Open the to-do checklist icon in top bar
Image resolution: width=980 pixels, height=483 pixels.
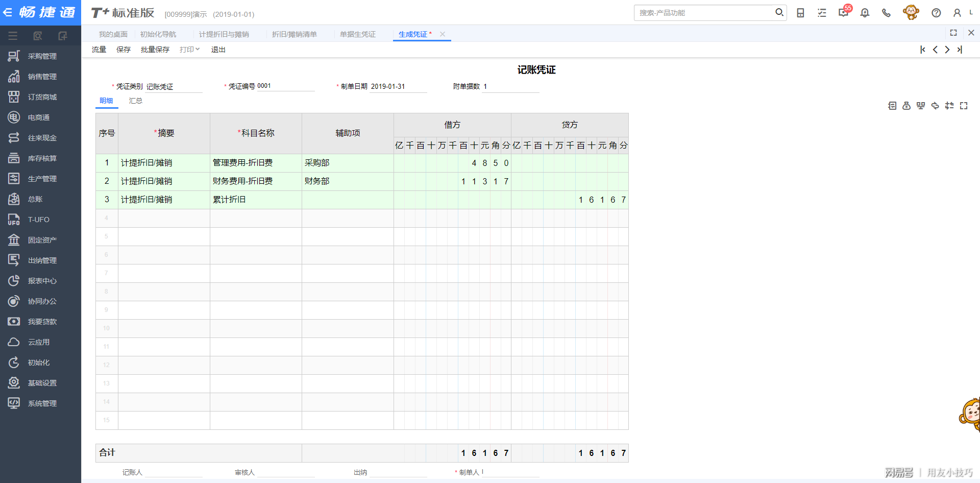point(822,13)
